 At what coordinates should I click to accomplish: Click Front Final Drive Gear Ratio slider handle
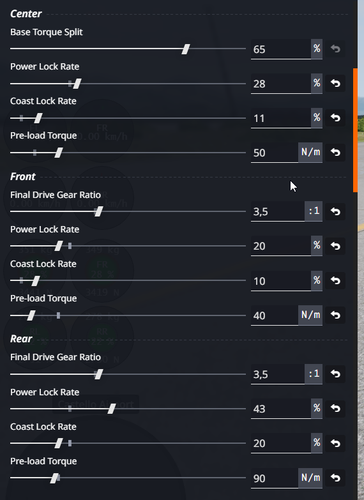click(99, 212)
